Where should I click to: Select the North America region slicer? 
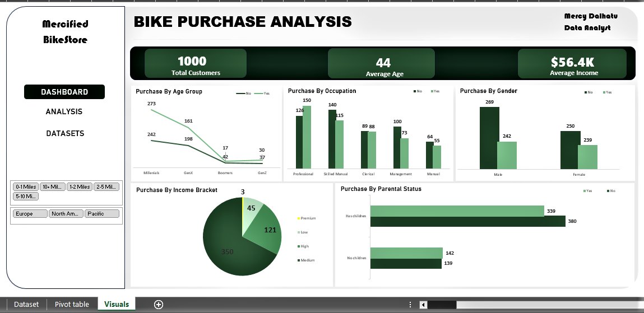66,214
